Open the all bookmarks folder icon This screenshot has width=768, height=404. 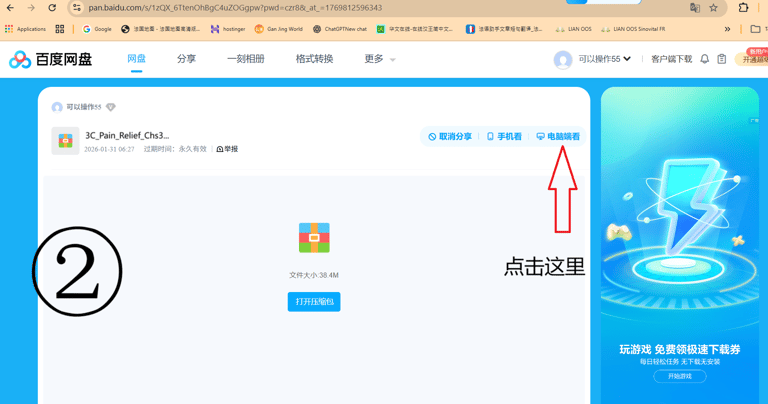[756, 29]
